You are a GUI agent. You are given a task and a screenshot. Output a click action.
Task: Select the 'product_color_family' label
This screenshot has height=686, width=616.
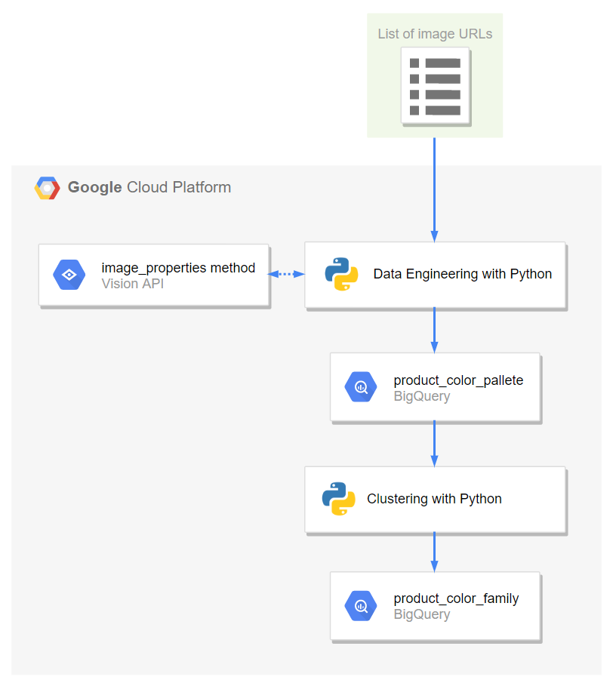[456, 598]
